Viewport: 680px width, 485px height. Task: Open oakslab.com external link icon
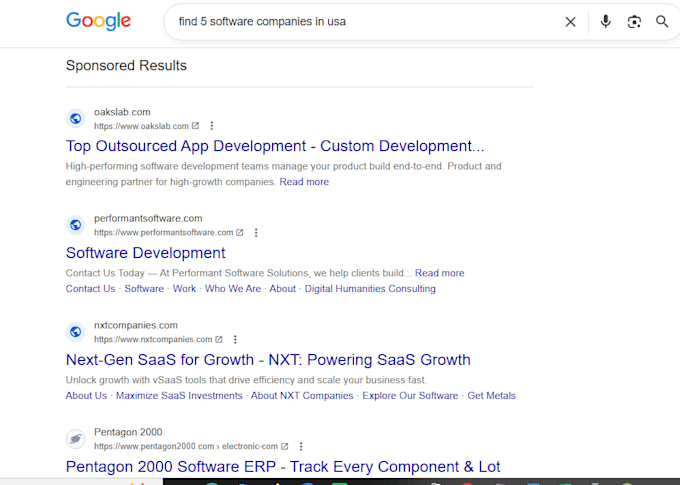pos(196,126)
